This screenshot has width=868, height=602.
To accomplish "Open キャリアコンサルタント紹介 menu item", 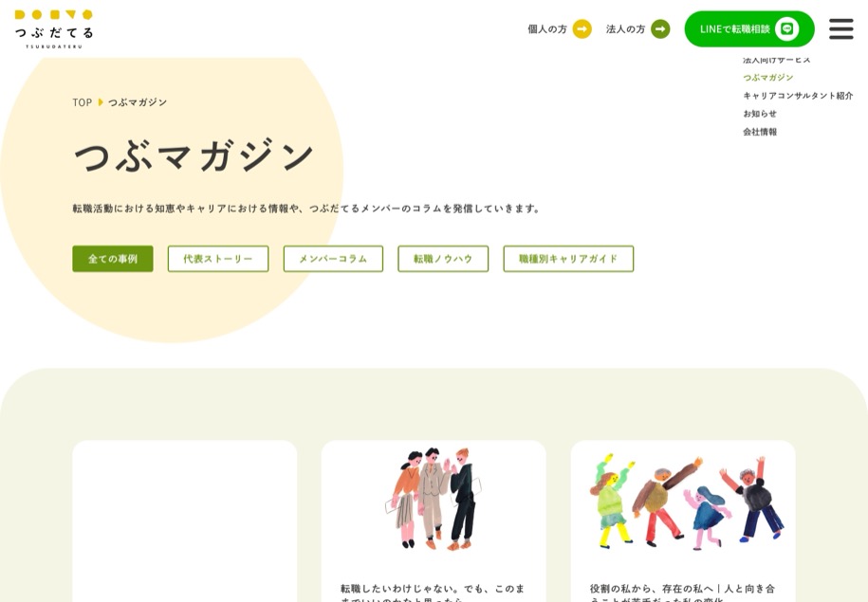I will 798,96.
